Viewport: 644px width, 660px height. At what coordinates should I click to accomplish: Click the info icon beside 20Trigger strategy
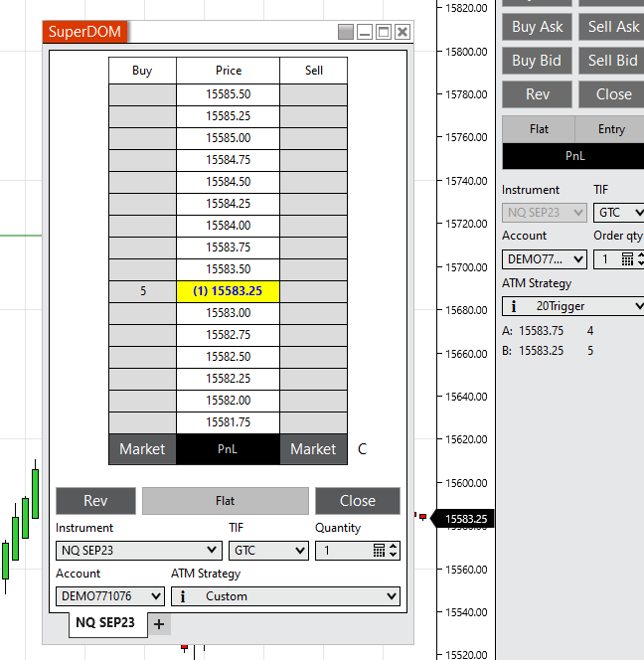(514, 306)
